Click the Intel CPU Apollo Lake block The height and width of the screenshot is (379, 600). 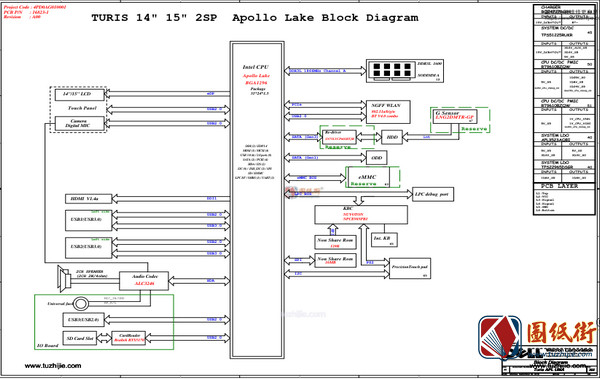pos(257,199)
